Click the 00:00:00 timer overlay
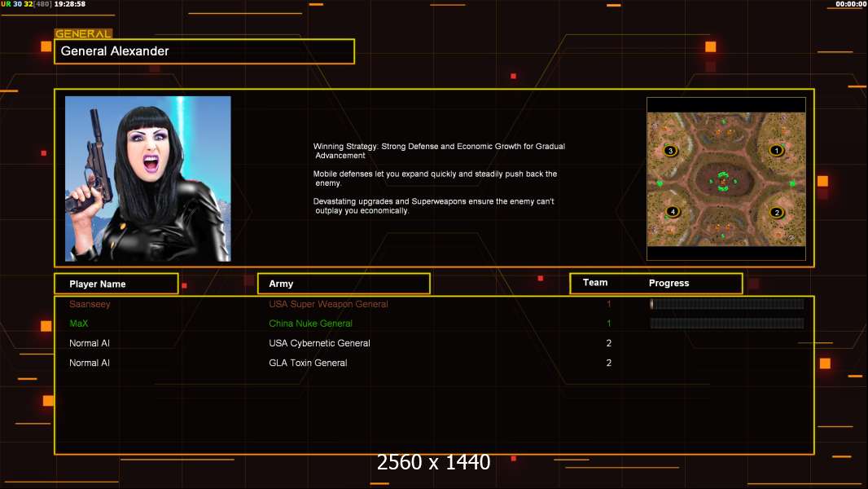Image resolution: width=868 pixels, height=489 pixels. pyautogui.click(x=851, y=4)
